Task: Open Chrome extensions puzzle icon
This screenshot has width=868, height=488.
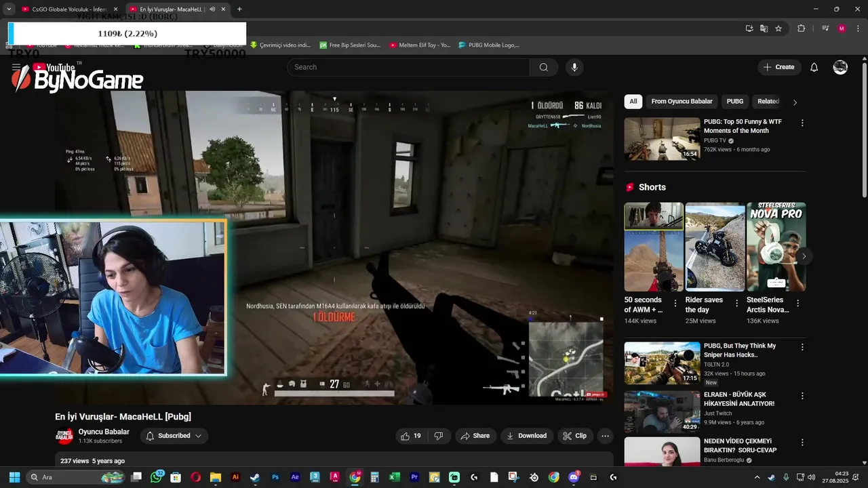Action: (x=801, y=28)
